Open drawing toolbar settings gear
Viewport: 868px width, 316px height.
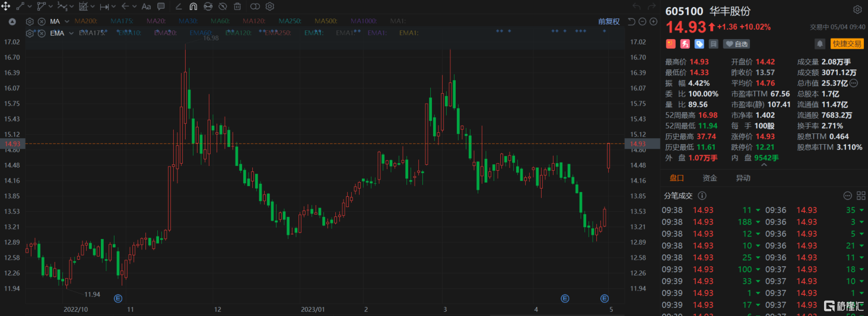(x=270, y=7)
